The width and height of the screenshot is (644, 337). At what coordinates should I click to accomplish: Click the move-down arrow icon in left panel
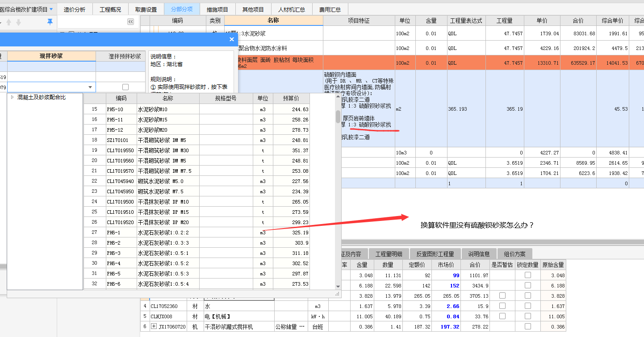pyautogui.click(x=18, y=22)
